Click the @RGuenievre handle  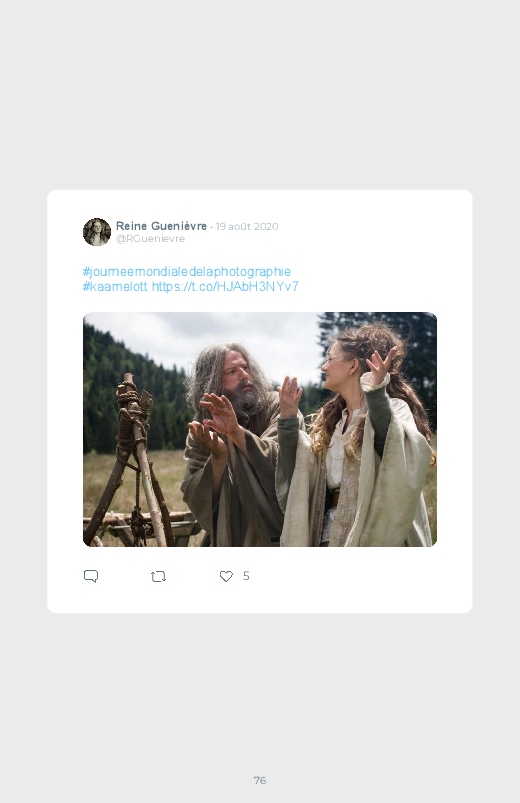150,239
